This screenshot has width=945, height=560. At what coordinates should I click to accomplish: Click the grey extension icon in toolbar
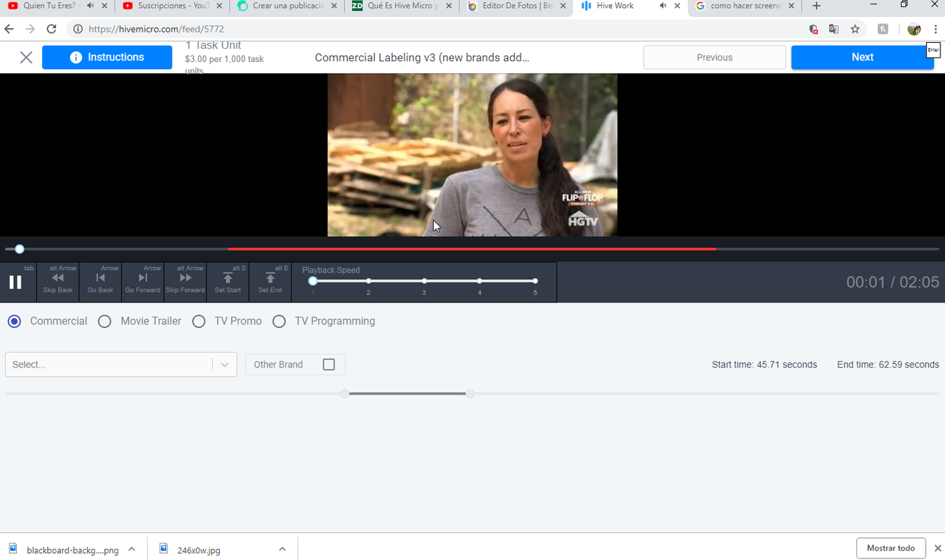pos(883,30)
